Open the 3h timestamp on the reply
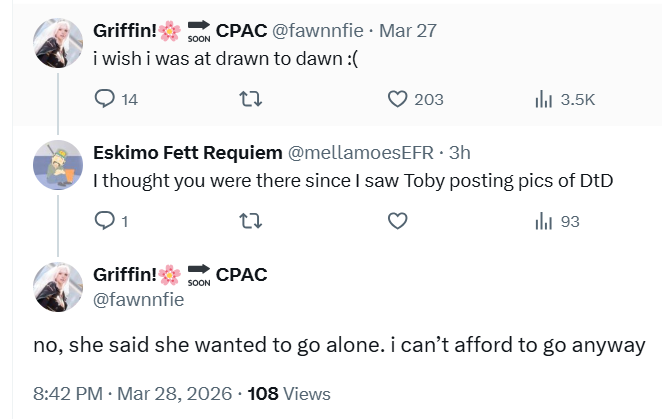Viewport: 662px width, 419px height. click(460, 153)
